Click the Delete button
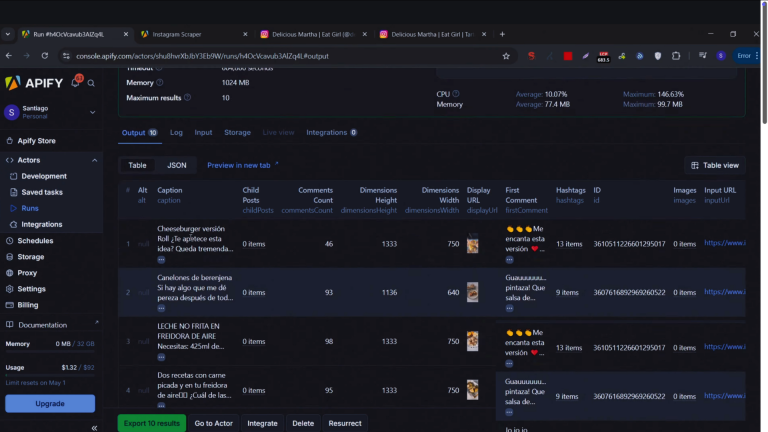The image size is (768, 432). (303, 423)
